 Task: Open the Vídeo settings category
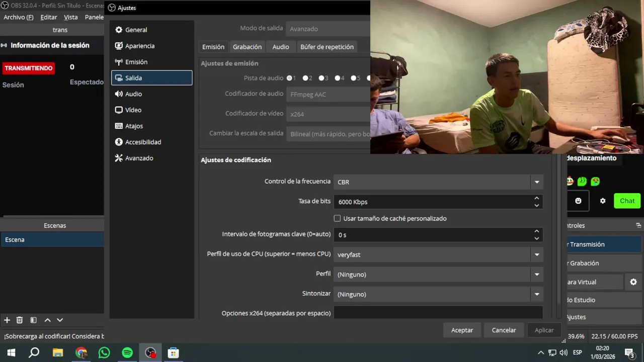coord(151,110)
